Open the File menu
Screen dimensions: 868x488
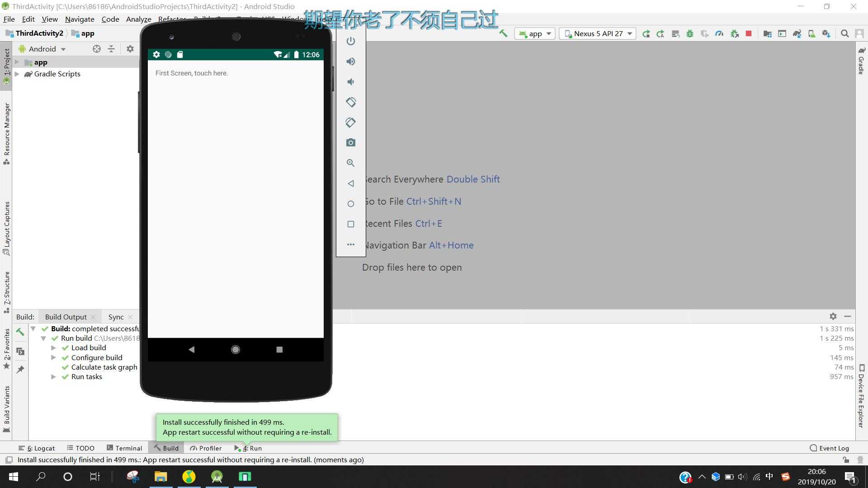click(9, 19)
